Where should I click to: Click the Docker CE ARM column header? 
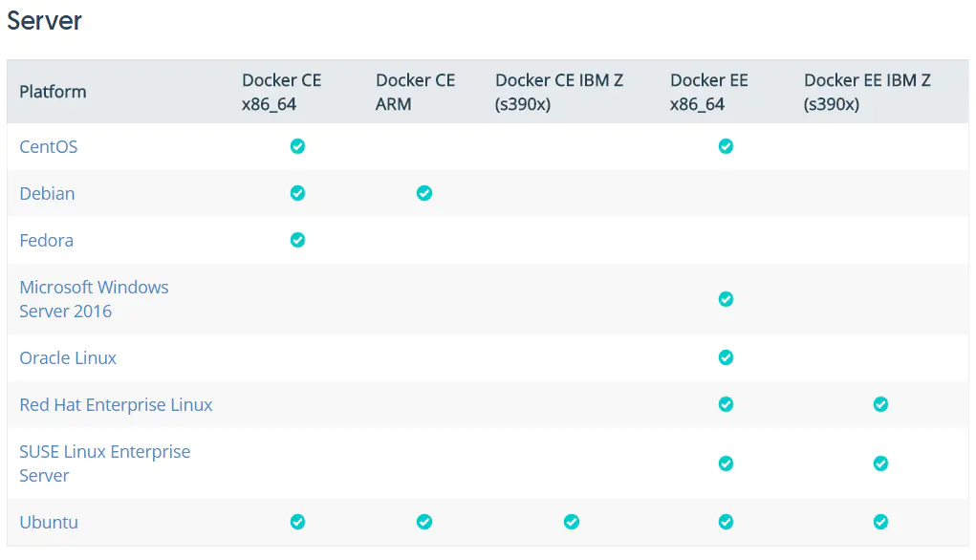pyautogui.click(x=415, y=92)
